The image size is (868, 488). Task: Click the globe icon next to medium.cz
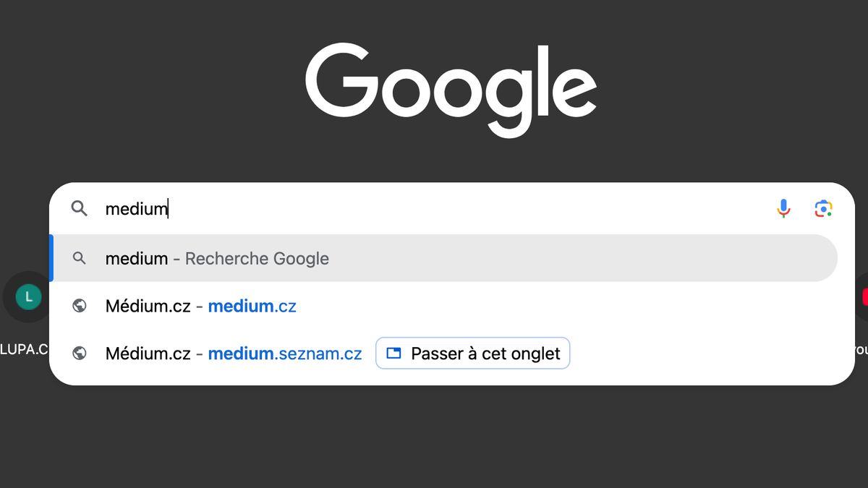[80, 306]
